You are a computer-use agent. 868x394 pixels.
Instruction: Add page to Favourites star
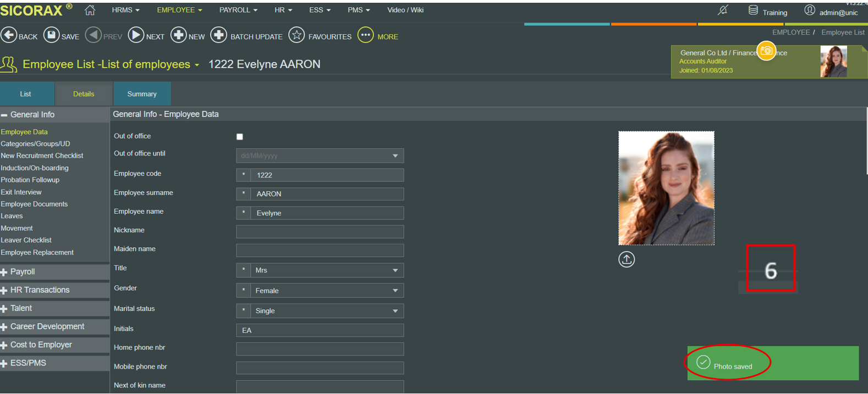pyautogui.click(x=296, y=36)
